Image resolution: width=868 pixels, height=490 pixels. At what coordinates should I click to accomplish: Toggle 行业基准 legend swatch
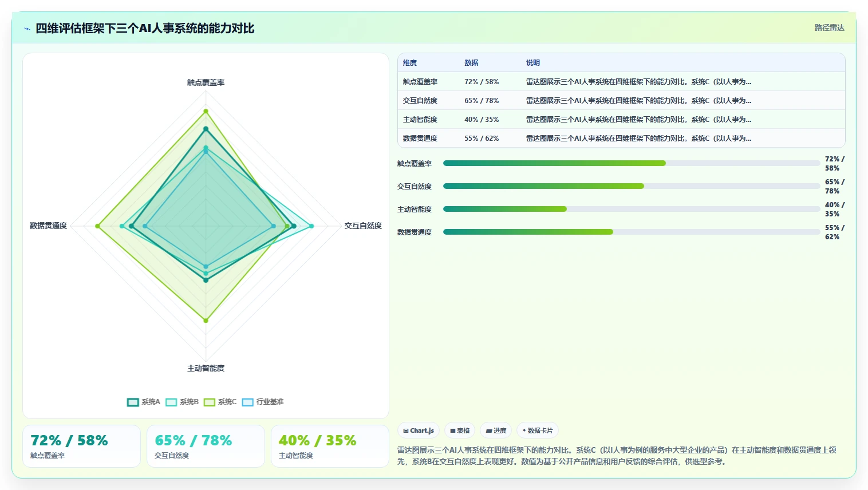[x=248, y=402]
